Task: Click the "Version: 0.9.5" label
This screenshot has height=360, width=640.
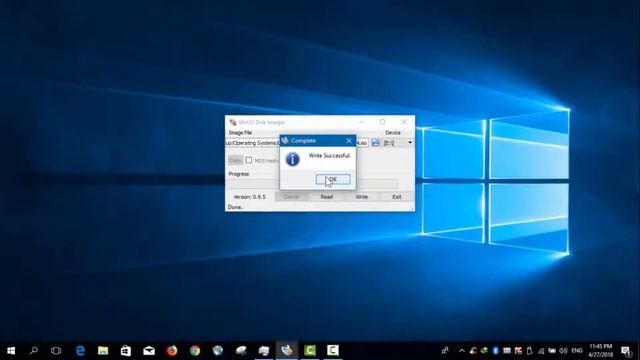Action: click(x=249, y=197)
